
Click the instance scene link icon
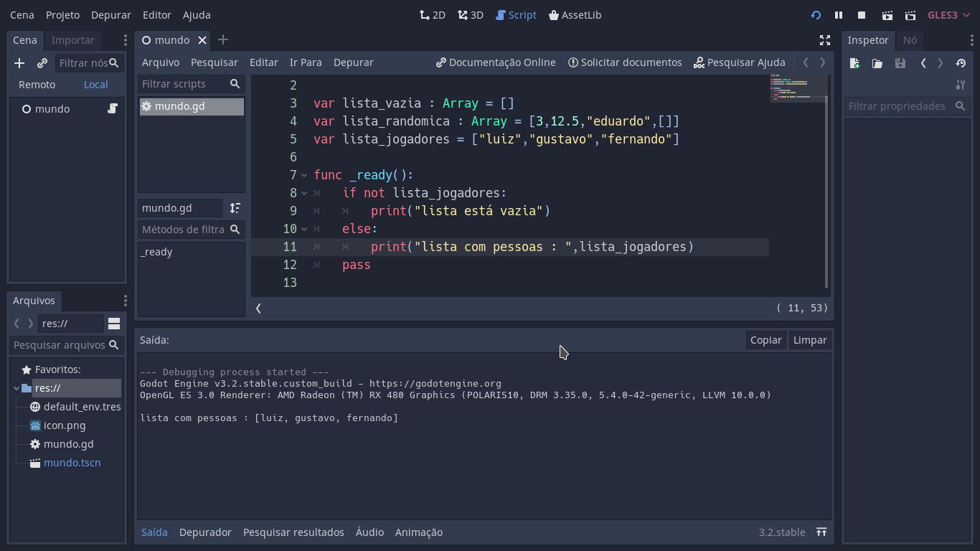click(42, 63)
